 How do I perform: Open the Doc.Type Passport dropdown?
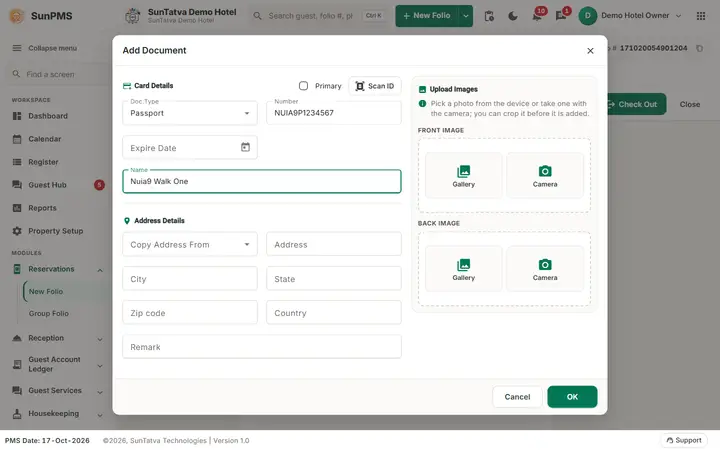coord(190,113)
